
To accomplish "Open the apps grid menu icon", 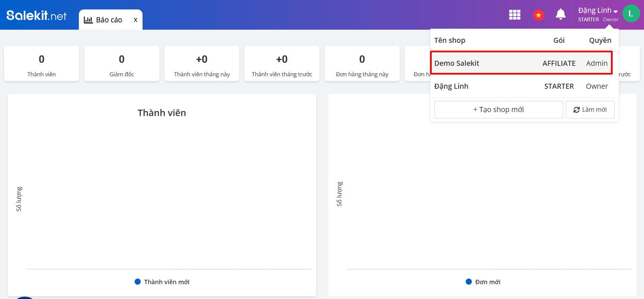I will pyautogui.click(x=514, y=15).
